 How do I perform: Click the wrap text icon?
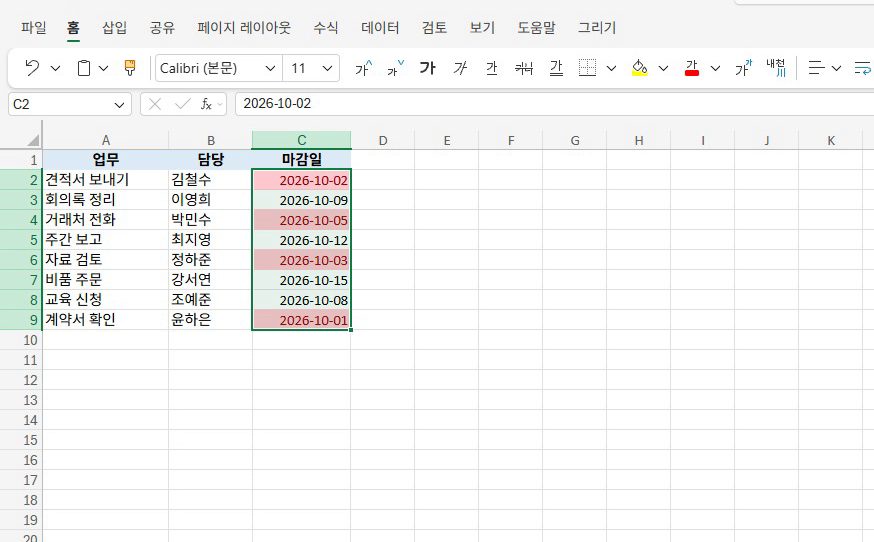point(863,68)
